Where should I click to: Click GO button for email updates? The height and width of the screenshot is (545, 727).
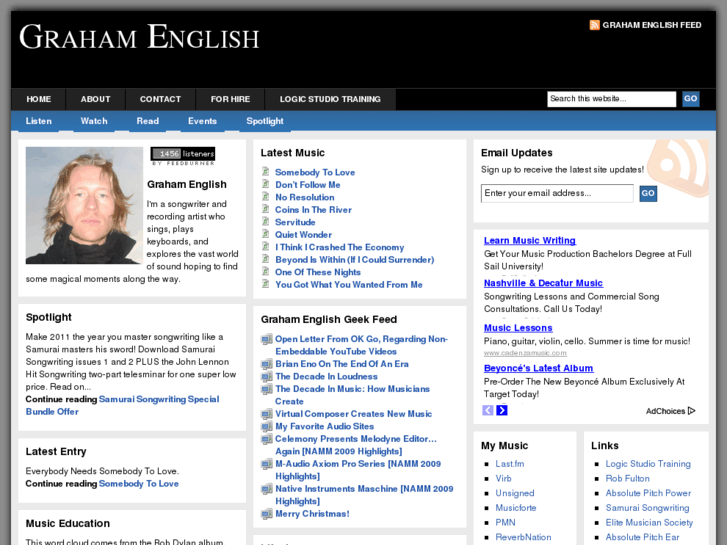(x=648, y=193)
